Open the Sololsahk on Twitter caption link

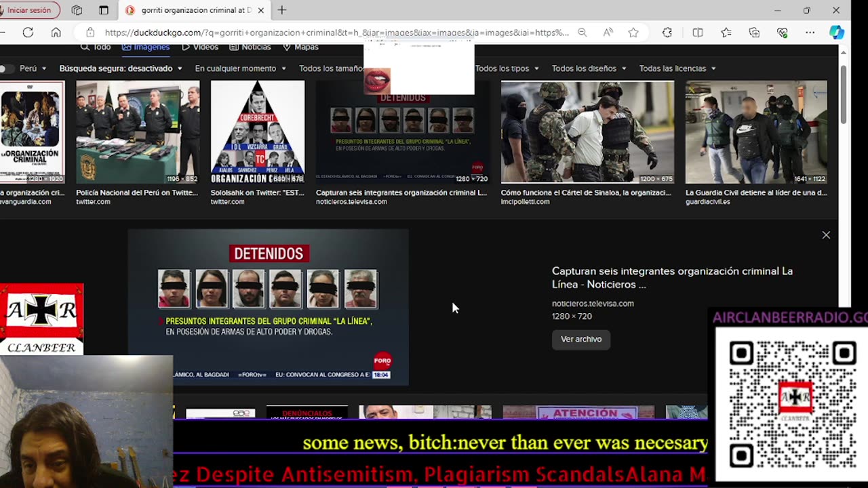[257, 192]
